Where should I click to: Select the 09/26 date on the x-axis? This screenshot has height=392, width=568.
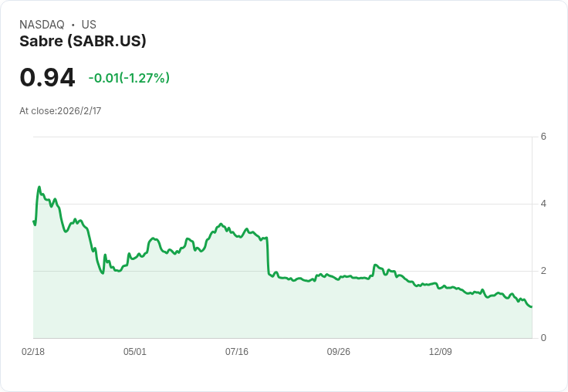[339, 352]
